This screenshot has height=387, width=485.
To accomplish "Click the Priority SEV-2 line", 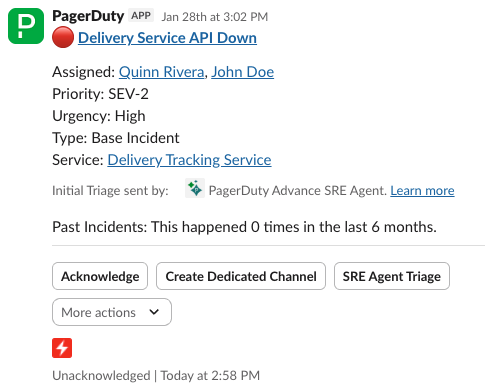I will [100, 94].
